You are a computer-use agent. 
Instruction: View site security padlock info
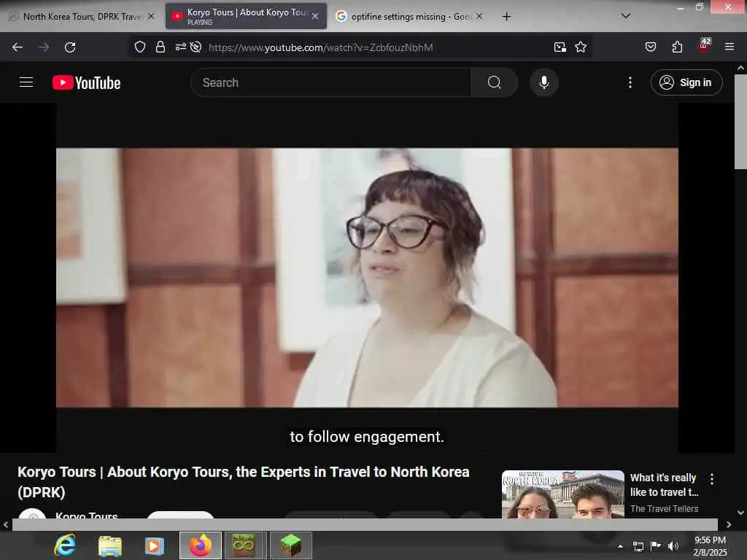click(x=160, y=47)
